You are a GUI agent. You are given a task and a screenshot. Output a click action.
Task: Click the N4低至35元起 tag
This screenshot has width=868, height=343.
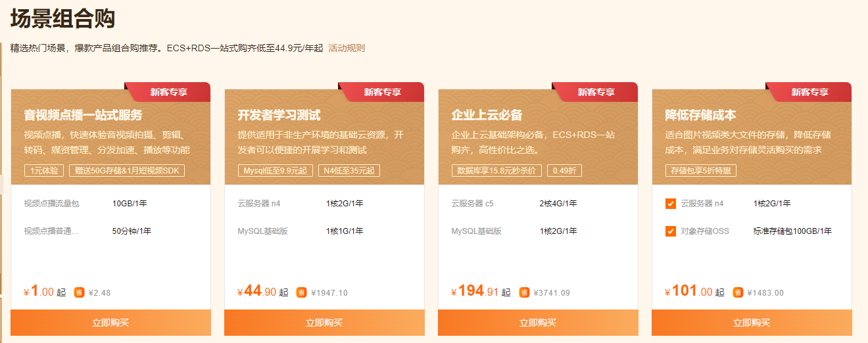point(349,171)
